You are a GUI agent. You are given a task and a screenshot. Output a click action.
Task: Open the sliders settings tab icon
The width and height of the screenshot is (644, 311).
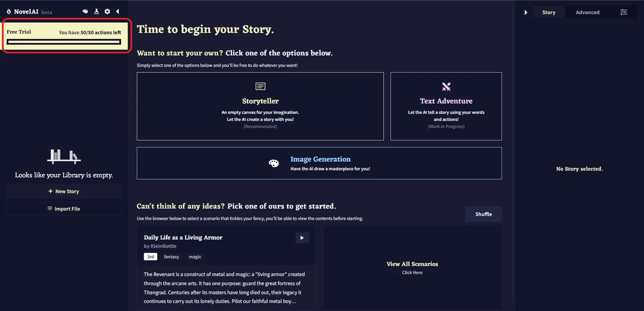point(624,12)
